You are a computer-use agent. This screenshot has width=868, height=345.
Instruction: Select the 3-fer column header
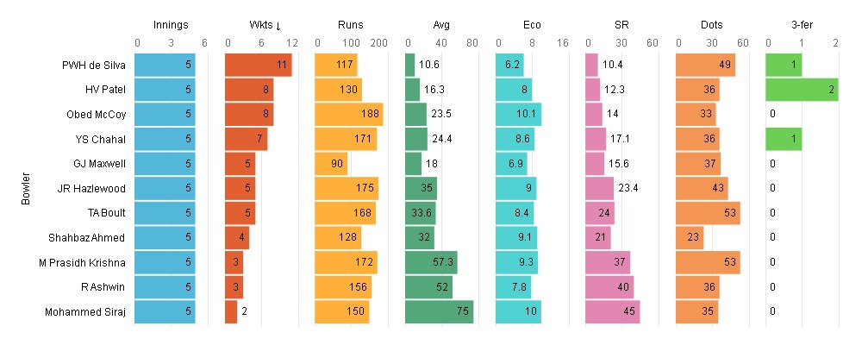point(802,25)
